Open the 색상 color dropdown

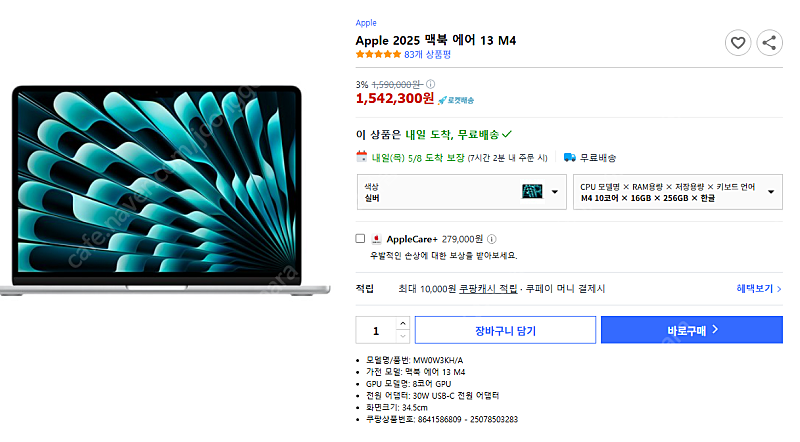(462, 192)
